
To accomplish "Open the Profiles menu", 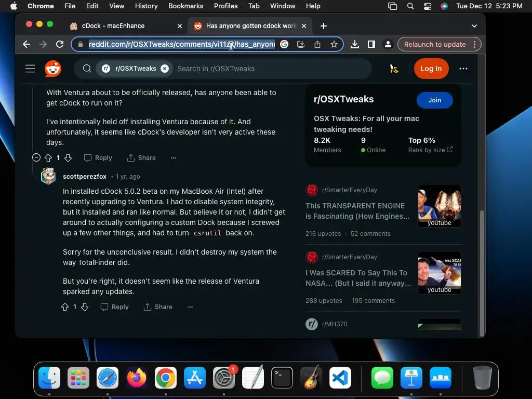I will (225, 6).
